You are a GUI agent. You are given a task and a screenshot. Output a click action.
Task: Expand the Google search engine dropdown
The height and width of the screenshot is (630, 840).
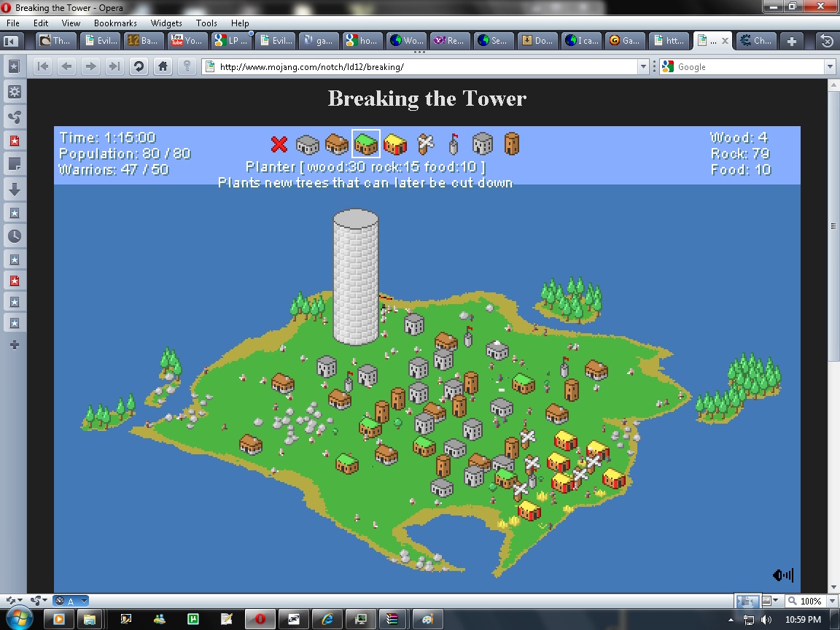(830, 67)
